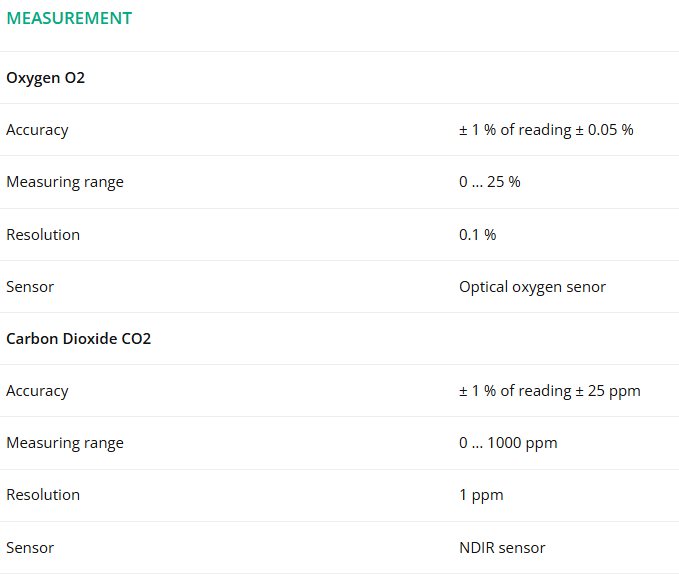
Task: Click the oxygen Accuracy label
Action: coord(37,130)
